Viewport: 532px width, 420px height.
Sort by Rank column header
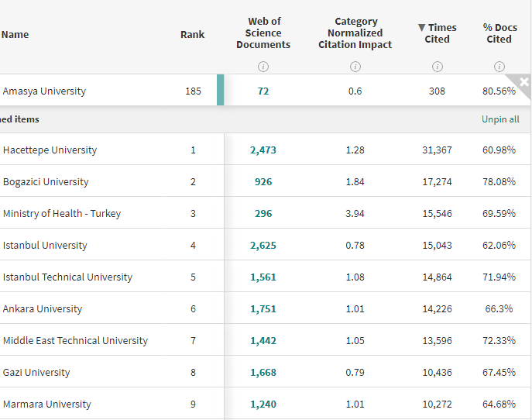pos(193,34)
